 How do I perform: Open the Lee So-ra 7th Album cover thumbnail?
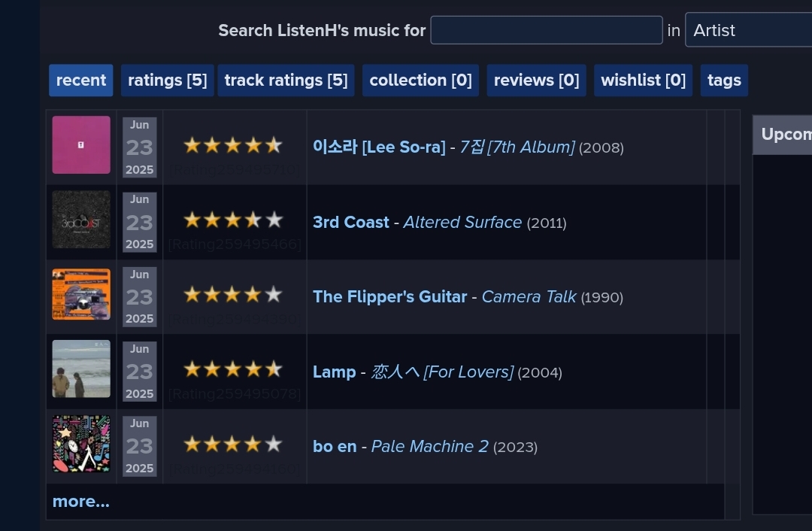coord(81,145)
